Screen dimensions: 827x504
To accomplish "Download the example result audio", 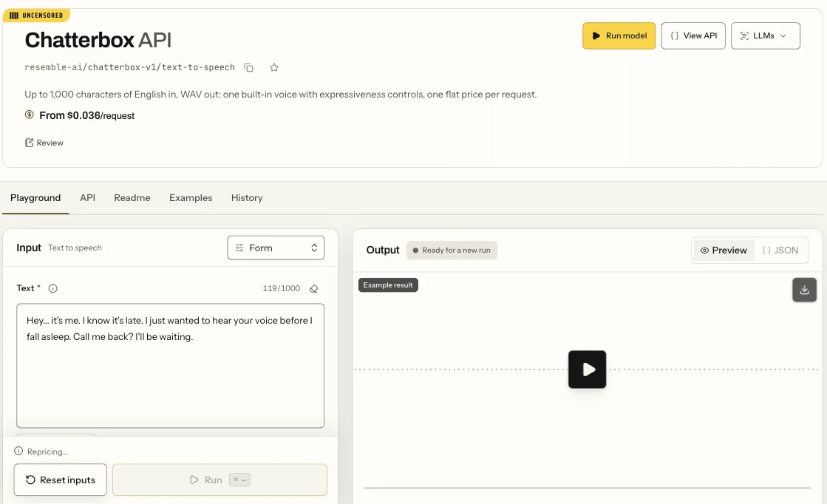I will [x=804, y=290].
